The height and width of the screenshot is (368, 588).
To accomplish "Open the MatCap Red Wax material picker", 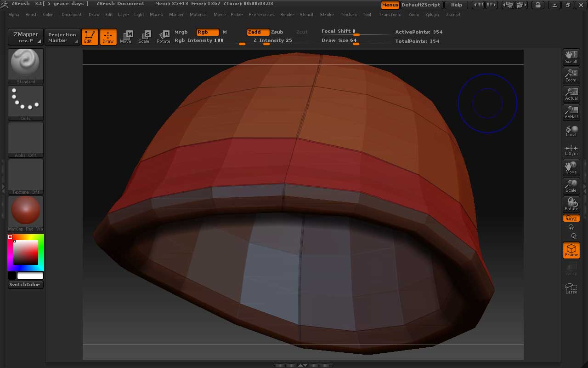I will [x=26, y=213].
